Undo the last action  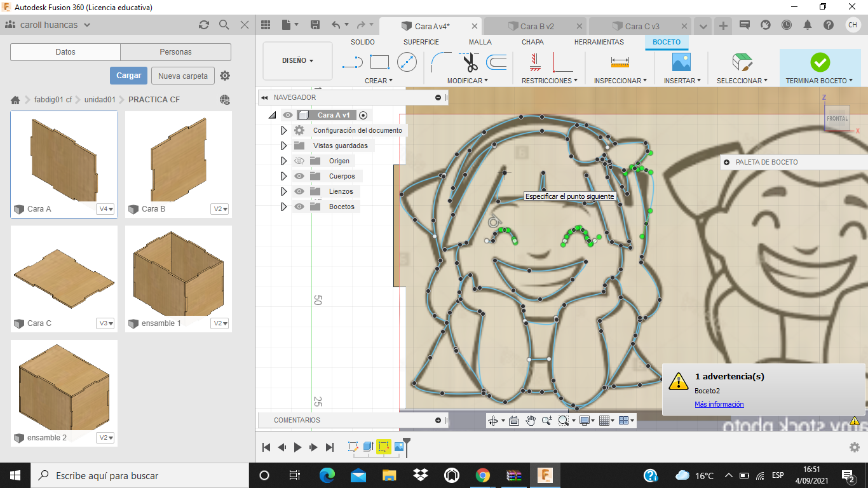pyautogui.click(x=336, y=25)
